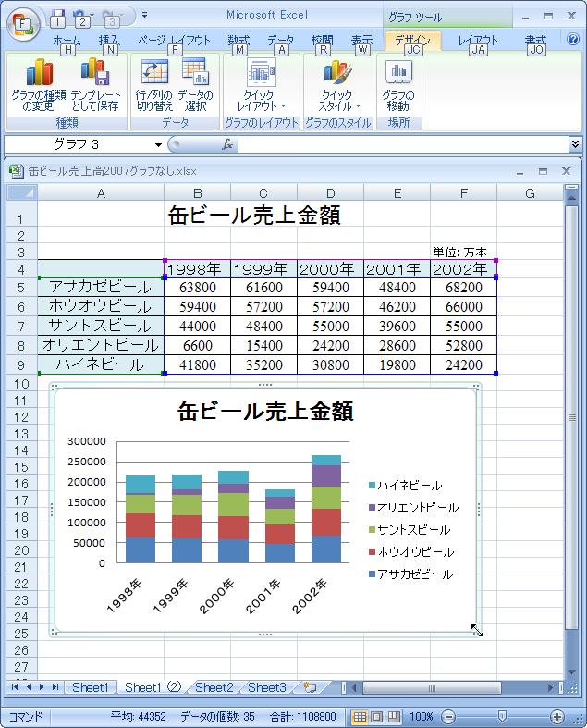Go to first sheet tab navigation arrow
The height and width of the screenshot is (728, 587).
(15, 686)
